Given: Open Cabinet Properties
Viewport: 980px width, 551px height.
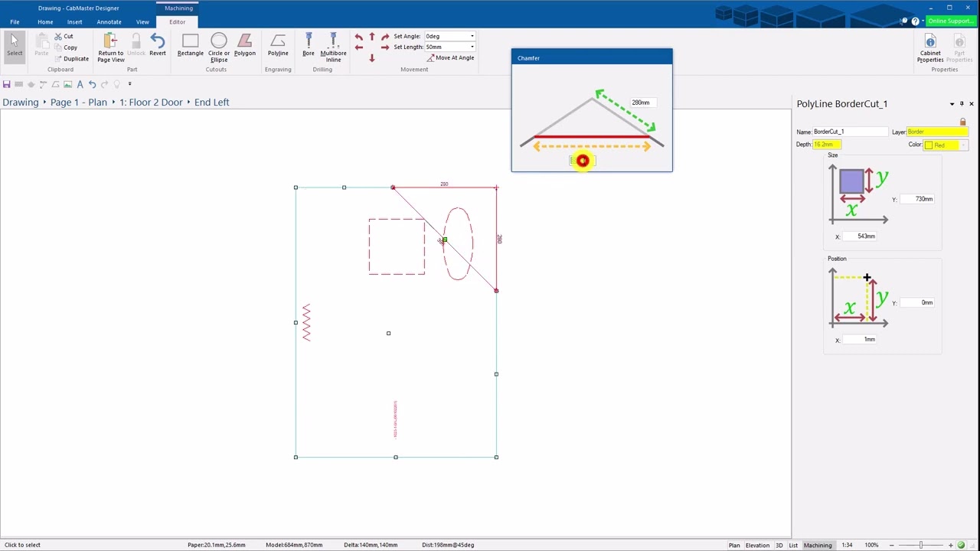Looking at the screenshot, I should [x=930, y=47].
